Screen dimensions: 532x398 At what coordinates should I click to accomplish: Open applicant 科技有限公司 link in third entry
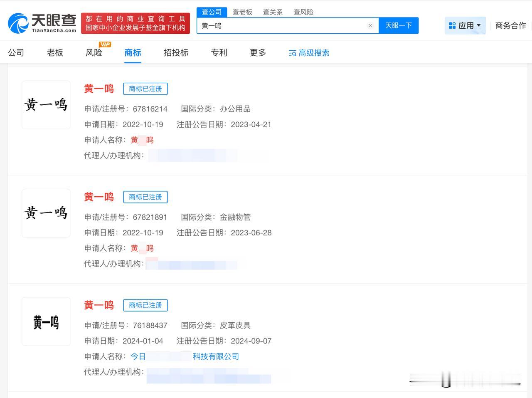pyautogui.click(x=185, y=356)
